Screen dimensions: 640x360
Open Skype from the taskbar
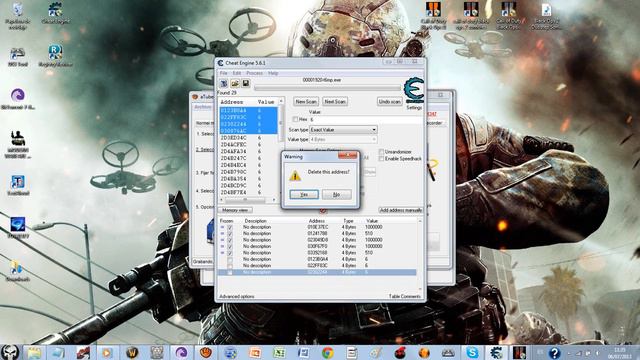(x=472, y=353)
